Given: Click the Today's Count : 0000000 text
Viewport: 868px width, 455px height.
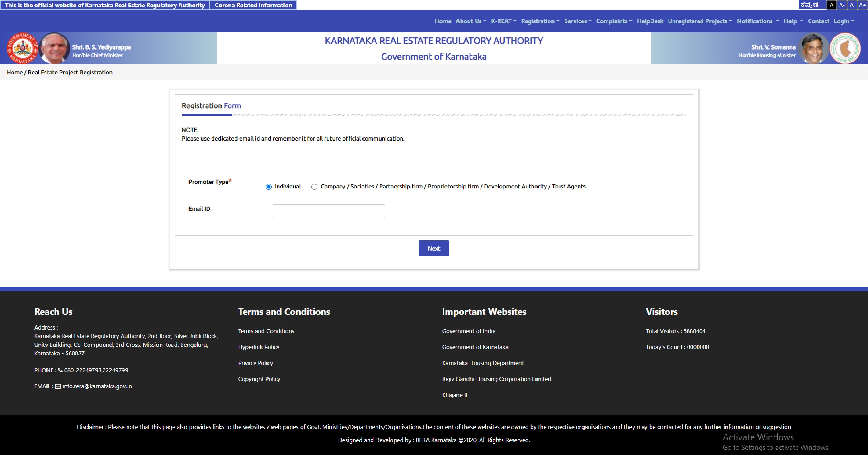Looking at the screenshot, I should [677, 347].
